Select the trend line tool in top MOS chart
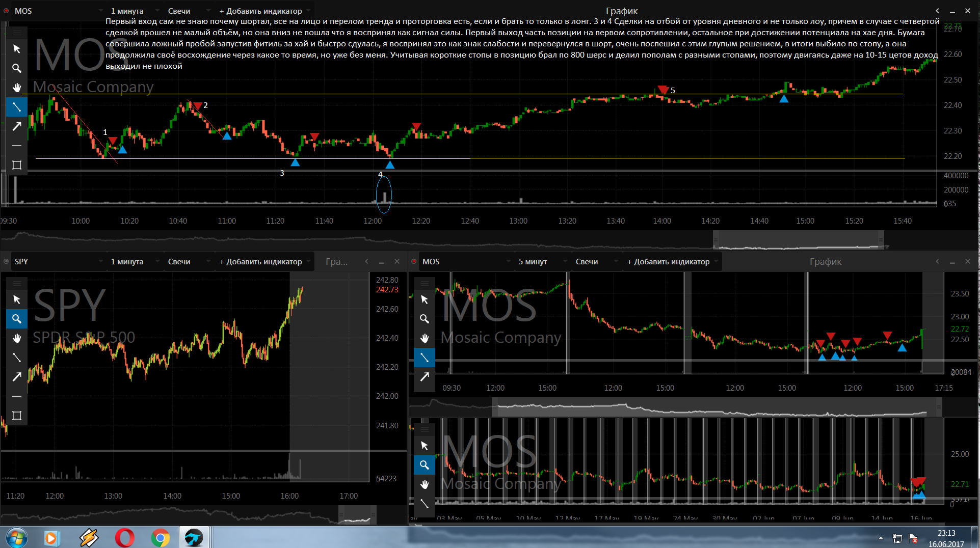The width and height of the screenshot is (980, 548). [16, 107]
